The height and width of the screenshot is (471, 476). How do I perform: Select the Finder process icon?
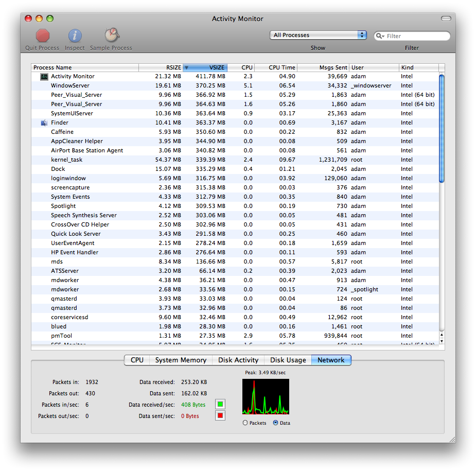44,123
